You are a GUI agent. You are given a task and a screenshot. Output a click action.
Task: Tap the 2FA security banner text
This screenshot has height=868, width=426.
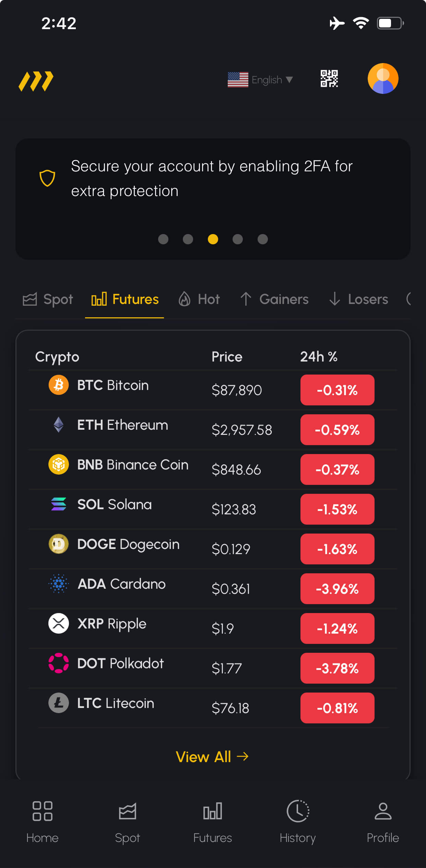pyautogui.click(x=212, y=178)
